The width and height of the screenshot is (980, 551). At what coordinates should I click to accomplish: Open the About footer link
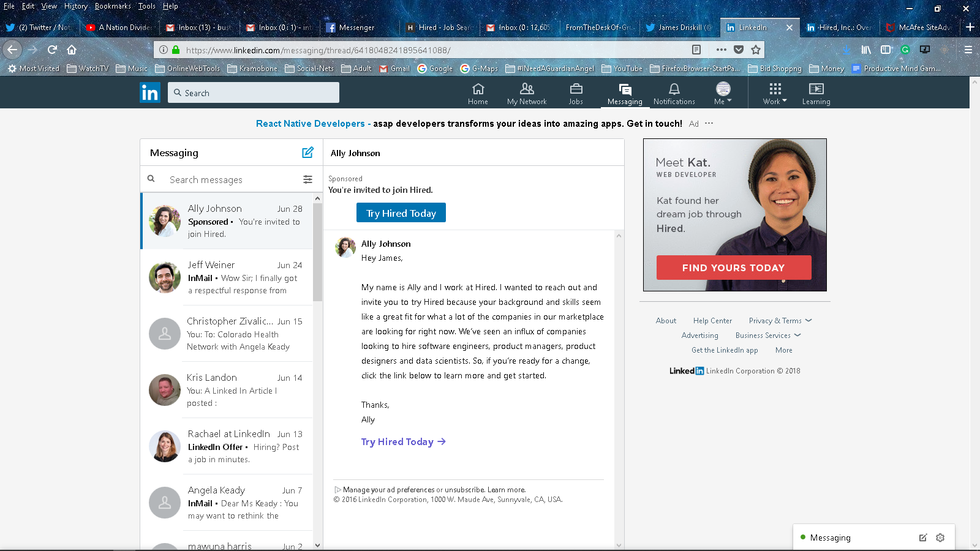coord(666,321)
